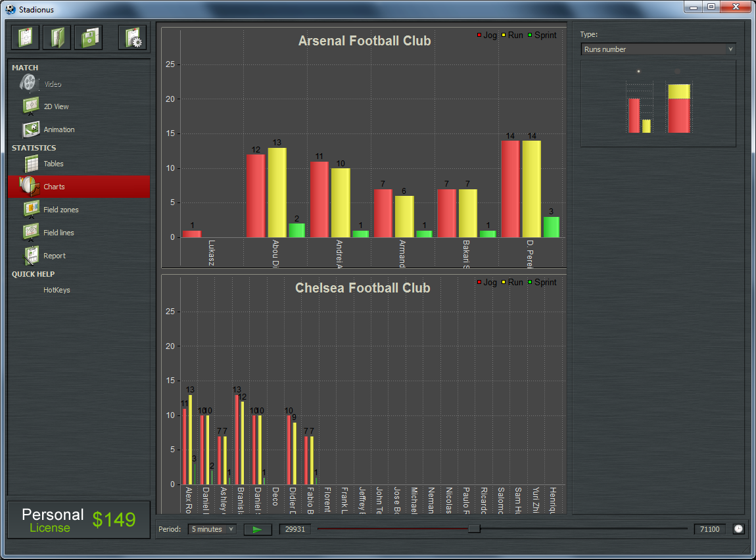The width and height of the screenshot is (756, 560).
Task: Open match settings with the gear icon
Action: pos(132,37)
